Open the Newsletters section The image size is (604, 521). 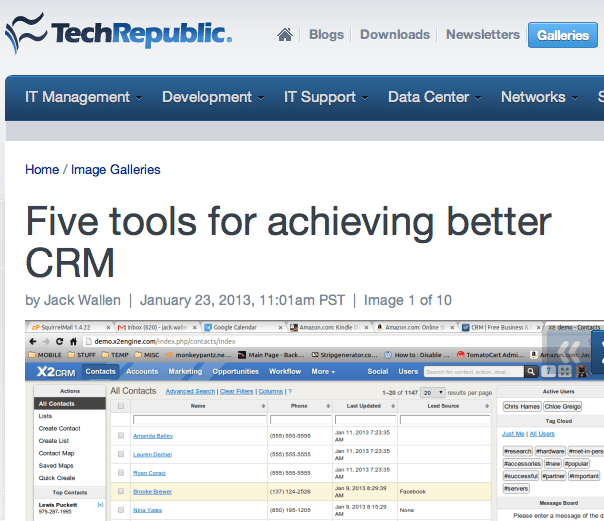point(483,35)
